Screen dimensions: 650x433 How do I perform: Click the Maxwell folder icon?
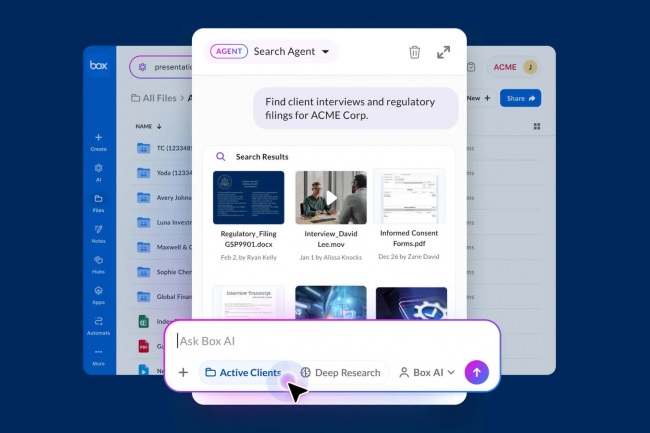point(143,247)
